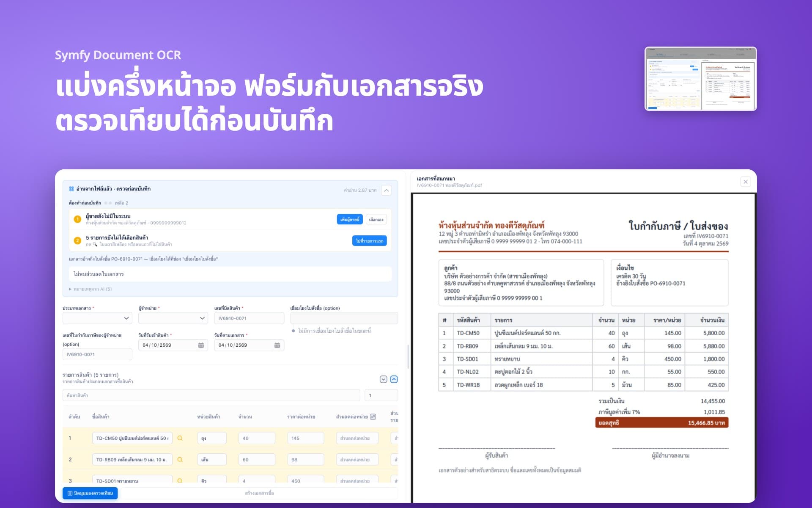Click the unit field 'ถุง' in row 1
812x508 pixels.
click(x=212, y=438)
